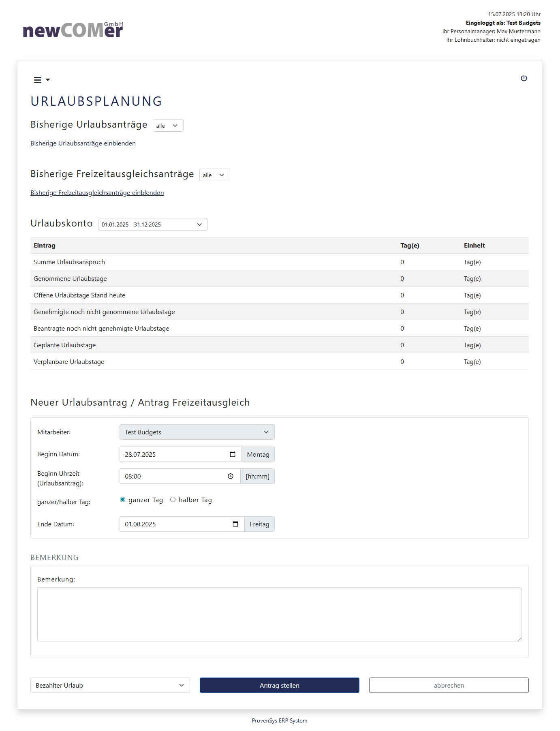
Task: Click 'Bisherige Urlaubsanträge einblenden' link
Action: click(83, 143)
